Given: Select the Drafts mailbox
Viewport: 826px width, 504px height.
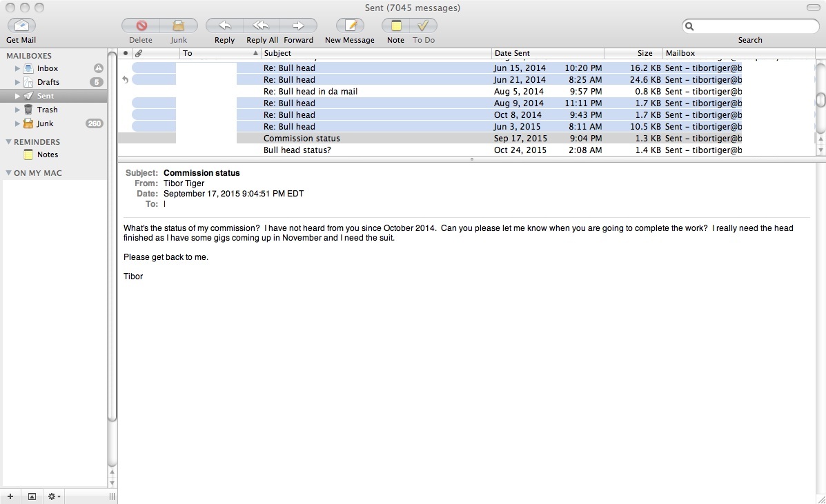Looking at the screenshot, I should click(x=48, y=82).
